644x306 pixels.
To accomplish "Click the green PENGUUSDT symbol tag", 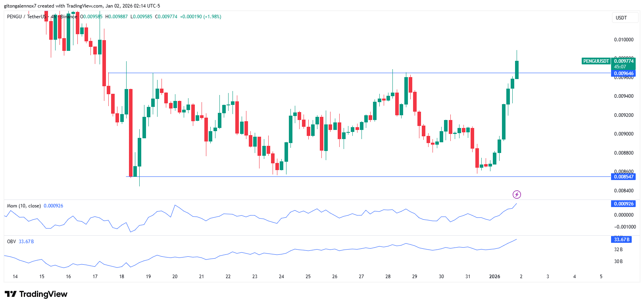I will pos(596,61).
